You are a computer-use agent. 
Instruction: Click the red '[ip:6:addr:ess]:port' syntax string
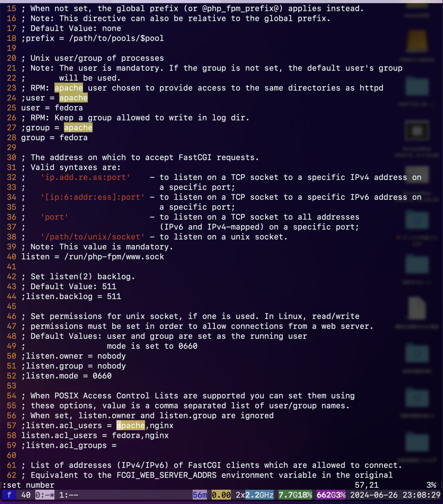pos(92,197)
